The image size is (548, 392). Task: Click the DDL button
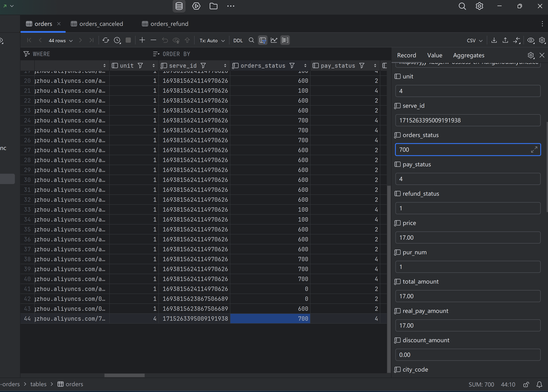238,41
